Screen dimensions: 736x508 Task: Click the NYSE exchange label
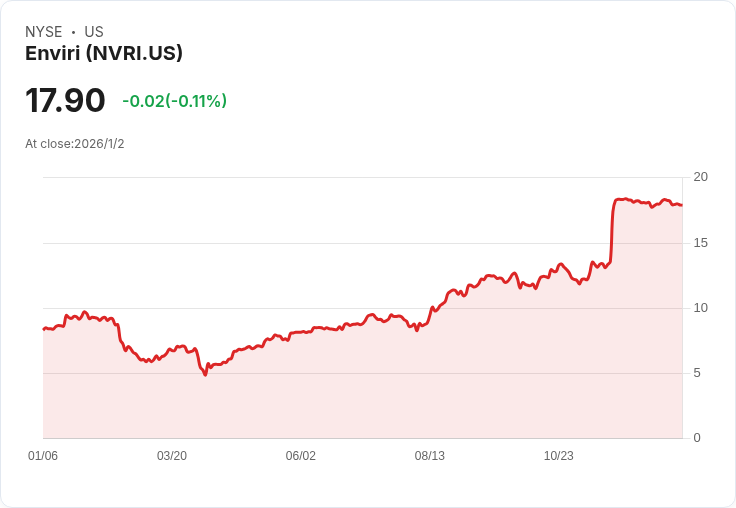point(44,32)
